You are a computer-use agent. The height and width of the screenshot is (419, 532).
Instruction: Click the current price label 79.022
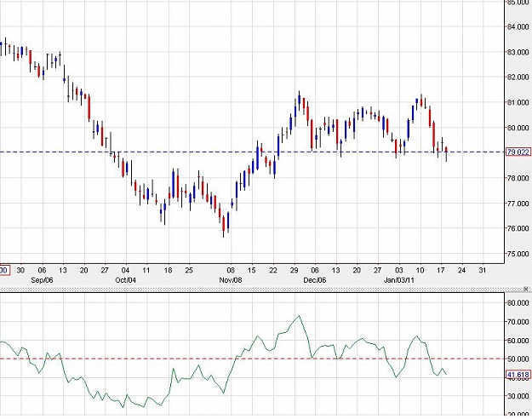(518, 152)
